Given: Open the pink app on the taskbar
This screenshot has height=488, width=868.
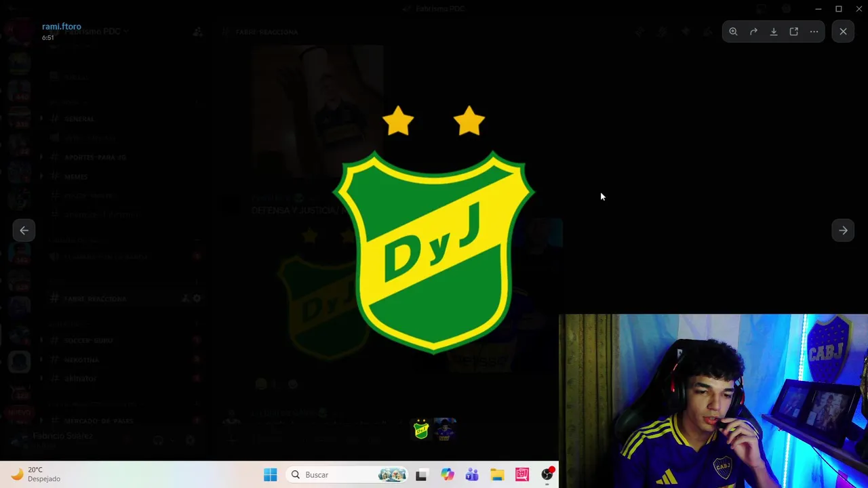Looking at the screenshot, I should coord(522,475).
